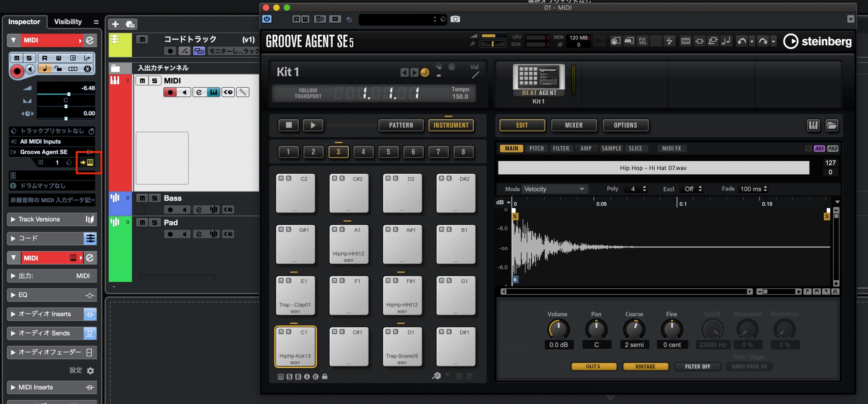868x404 pixels.
Task: Expand the 出力: MIDI section
Action: [13, 276]
